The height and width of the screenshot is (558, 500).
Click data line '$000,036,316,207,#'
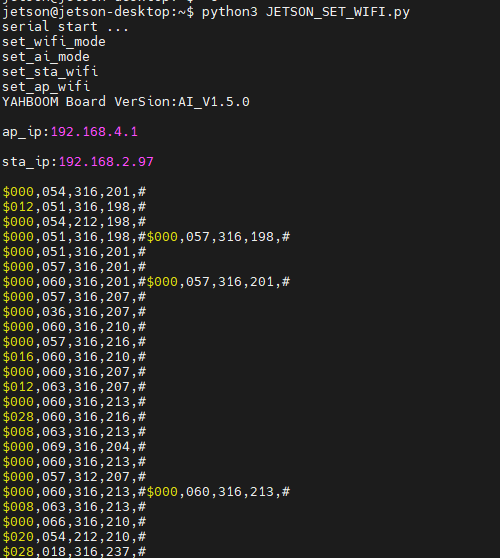coord(74,312)
